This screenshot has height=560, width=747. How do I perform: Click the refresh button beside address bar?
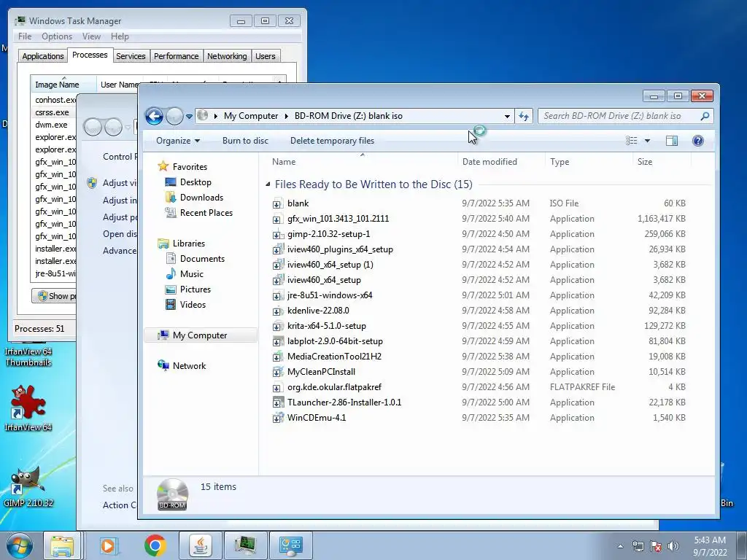pyautogui.click(x=524, y=116)
